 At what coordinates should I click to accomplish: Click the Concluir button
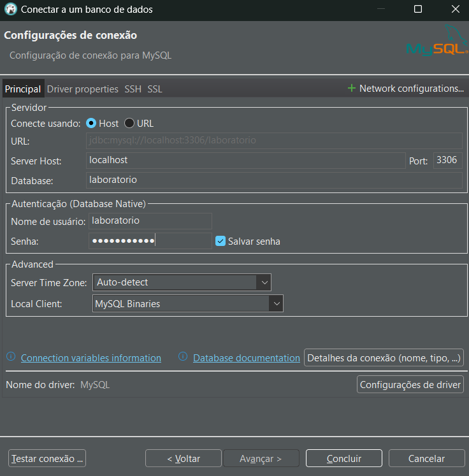pos(343,459)
